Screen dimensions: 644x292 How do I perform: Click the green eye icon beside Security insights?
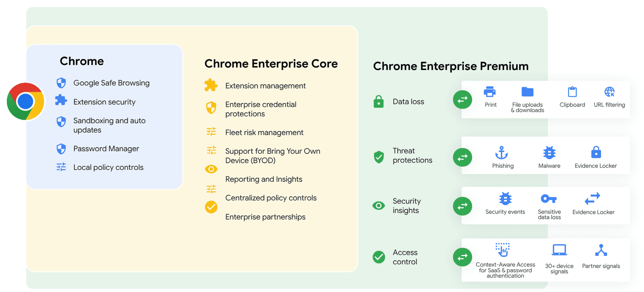click(379, 206)
